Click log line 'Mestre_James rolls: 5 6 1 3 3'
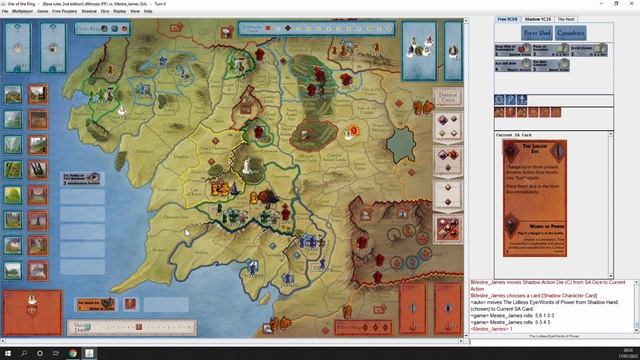The height and width of the screenshot is (360, 640). point(512,316)
